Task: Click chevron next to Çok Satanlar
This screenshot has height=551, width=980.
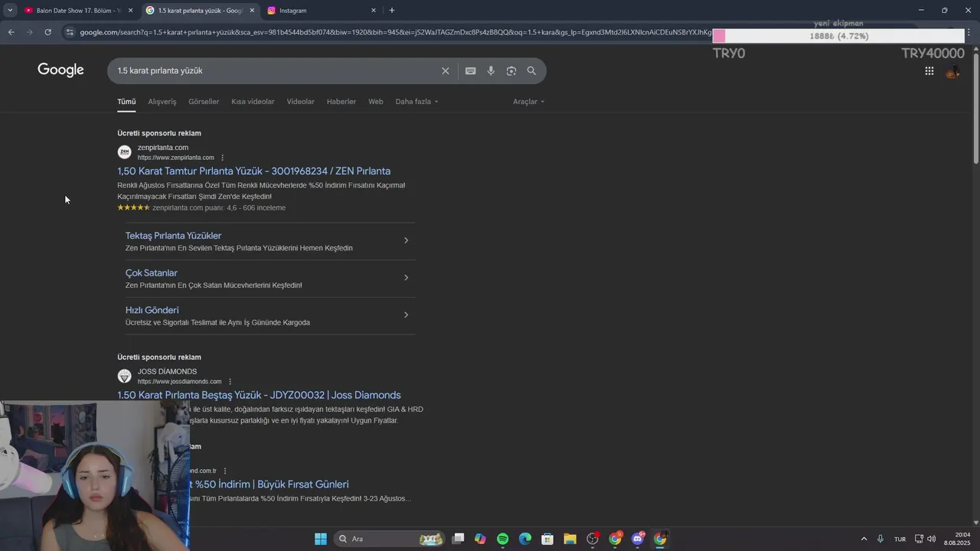Action: [406, 277]
